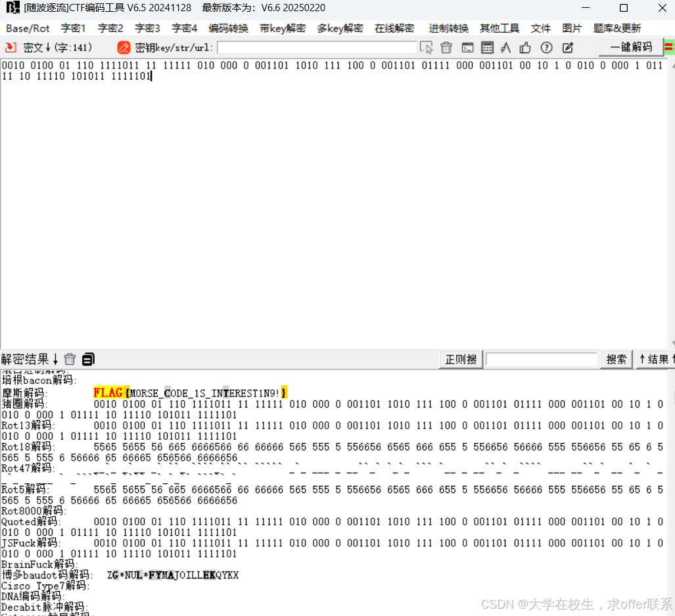Click the Rot5解码 label
The width and height of the screenshot is (675, 616).
click(x=26, y=489)
